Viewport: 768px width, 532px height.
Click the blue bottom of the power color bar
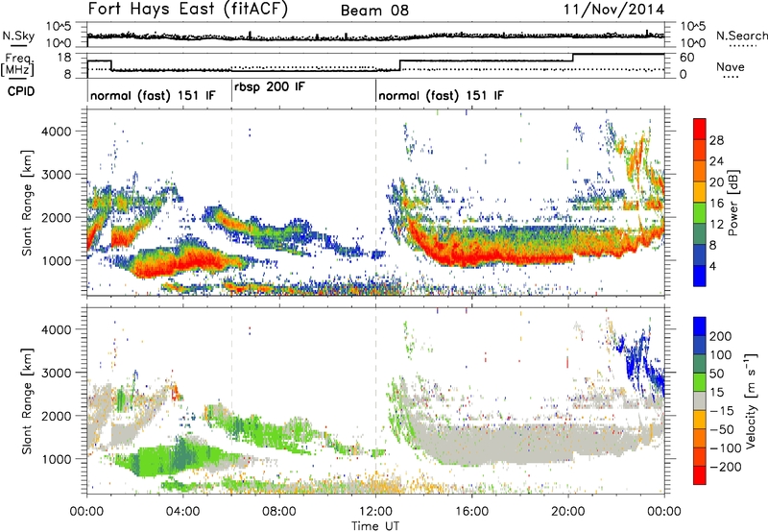(700, 276)
